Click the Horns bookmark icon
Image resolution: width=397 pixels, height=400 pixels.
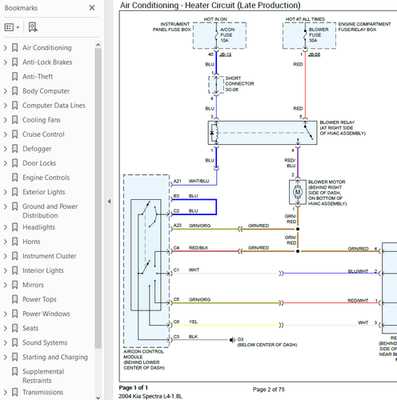click(15, 242)
